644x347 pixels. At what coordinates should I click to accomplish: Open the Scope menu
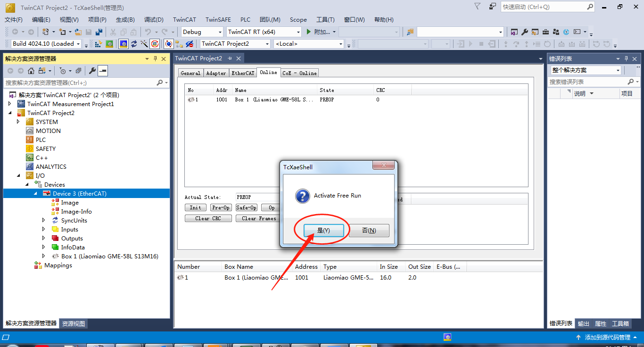point(298,19)
